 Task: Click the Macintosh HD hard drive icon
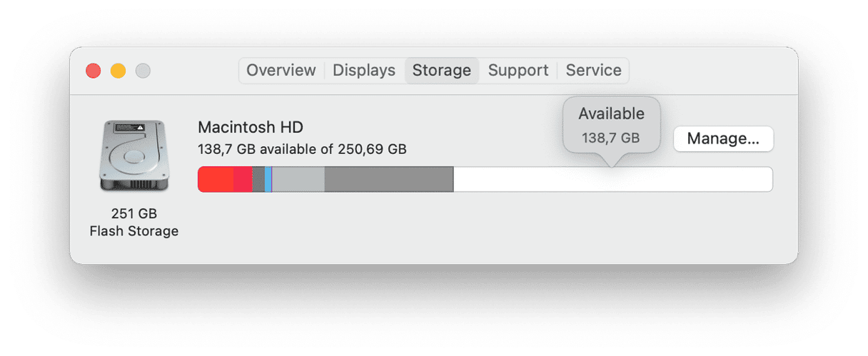point(134,156)
